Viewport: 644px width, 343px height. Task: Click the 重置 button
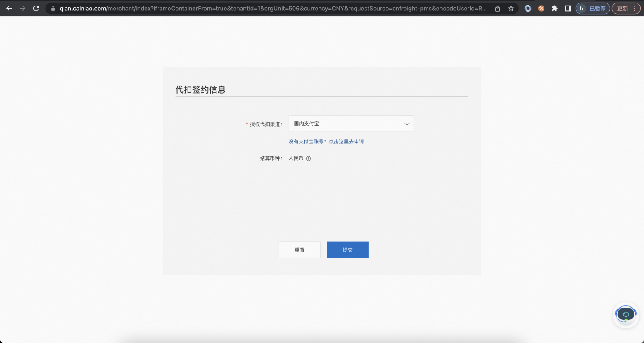tap(300, 250)
